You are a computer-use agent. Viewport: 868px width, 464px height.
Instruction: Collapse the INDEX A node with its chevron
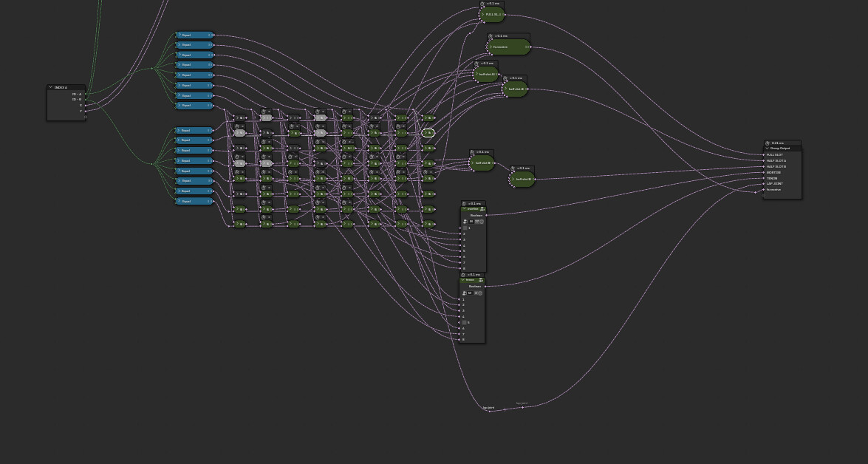coord(50,87)
